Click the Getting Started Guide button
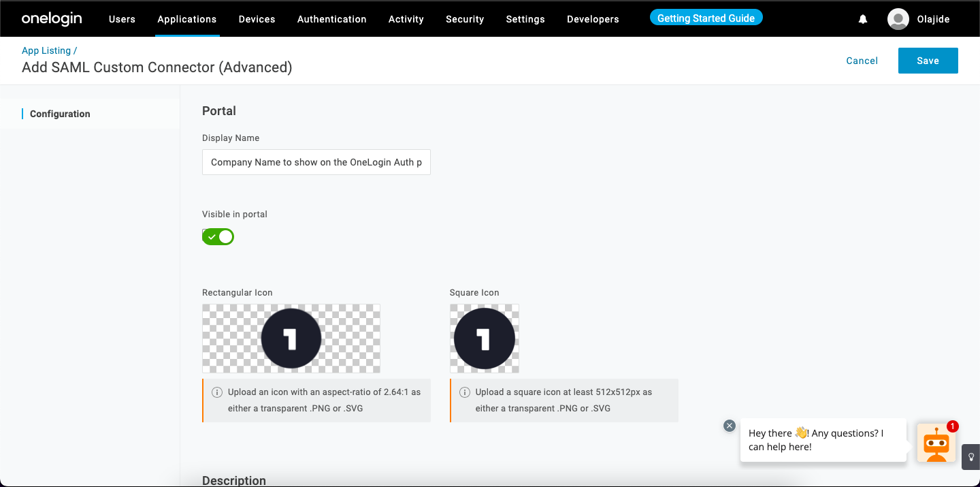The height and width of the screenshot is (487, 980). [x=706, y=18]
